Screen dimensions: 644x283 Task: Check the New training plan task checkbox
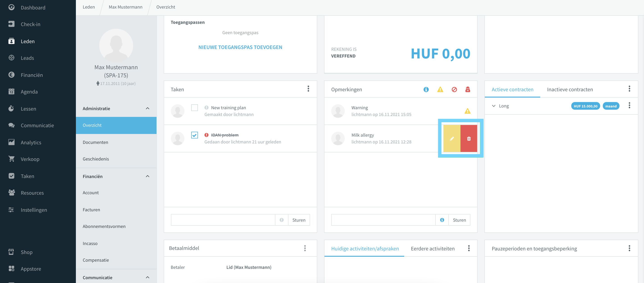point(194,108)
